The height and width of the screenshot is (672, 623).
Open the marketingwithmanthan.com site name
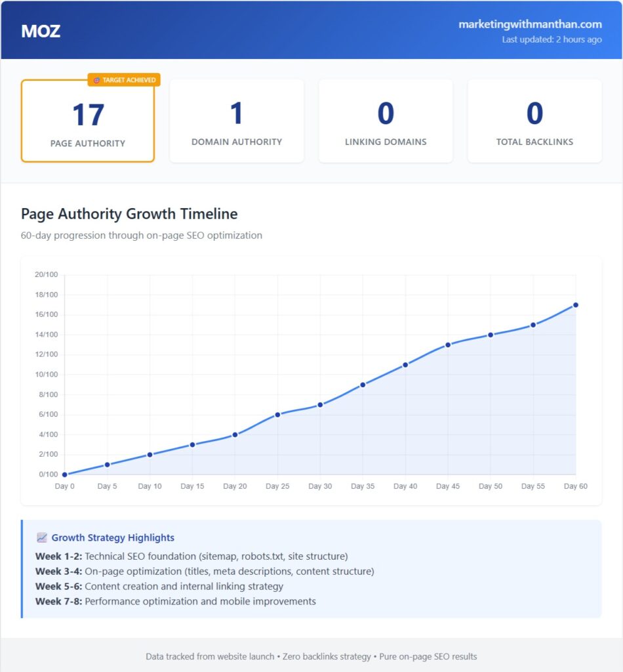pos(530,24)
